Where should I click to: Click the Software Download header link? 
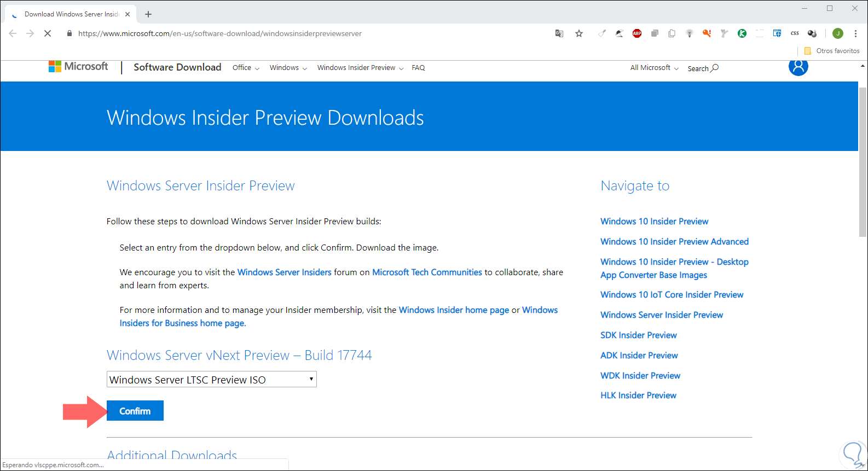tap(177, 67)
